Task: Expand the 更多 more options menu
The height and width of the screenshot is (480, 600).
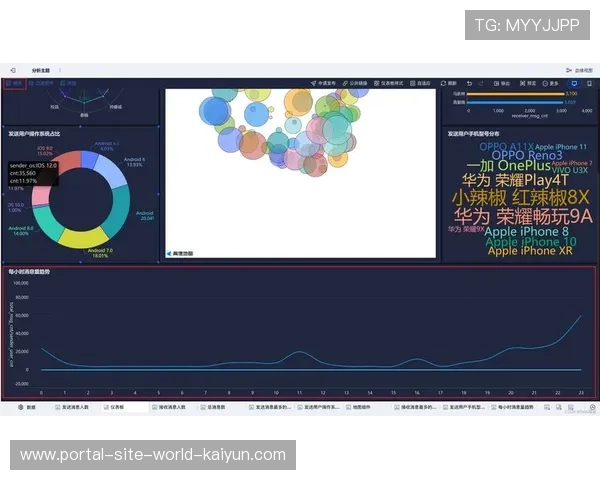Action: [x=549, y=83]
